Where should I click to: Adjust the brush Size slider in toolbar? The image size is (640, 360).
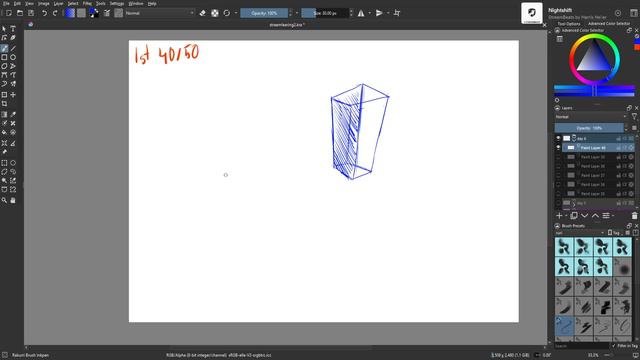(325, 13)
